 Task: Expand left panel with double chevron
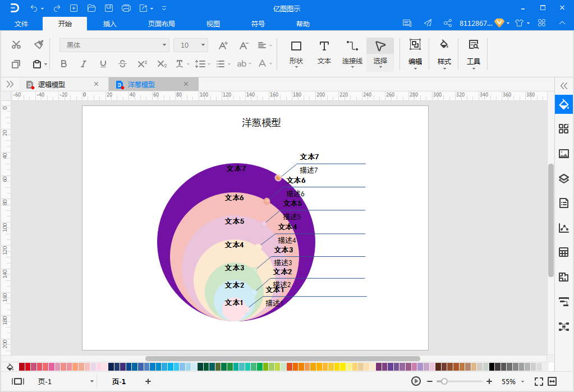click(x=10, y=84)
